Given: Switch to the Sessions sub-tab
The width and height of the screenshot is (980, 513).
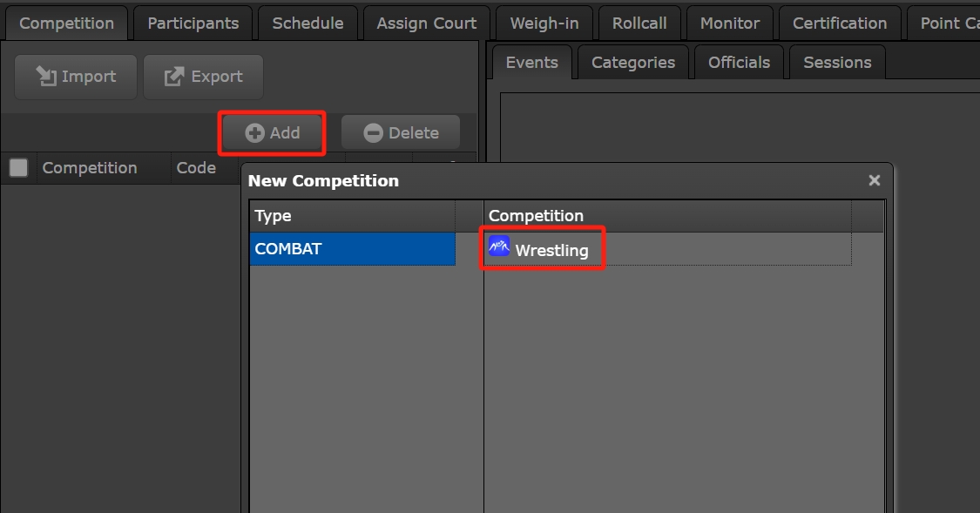Looking at the screenshot, I should pyautogui.click(x=837, y=63).
